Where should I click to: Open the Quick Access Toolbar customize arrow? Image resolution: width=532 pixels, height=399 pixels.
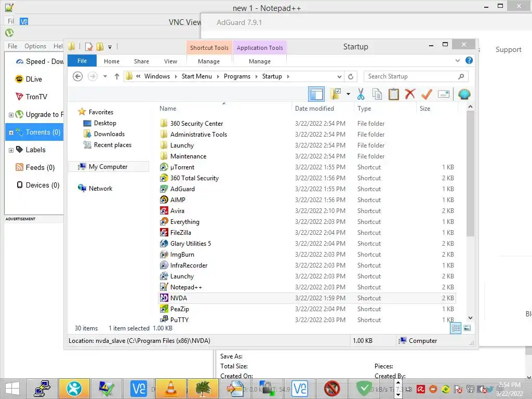[110, 47]
